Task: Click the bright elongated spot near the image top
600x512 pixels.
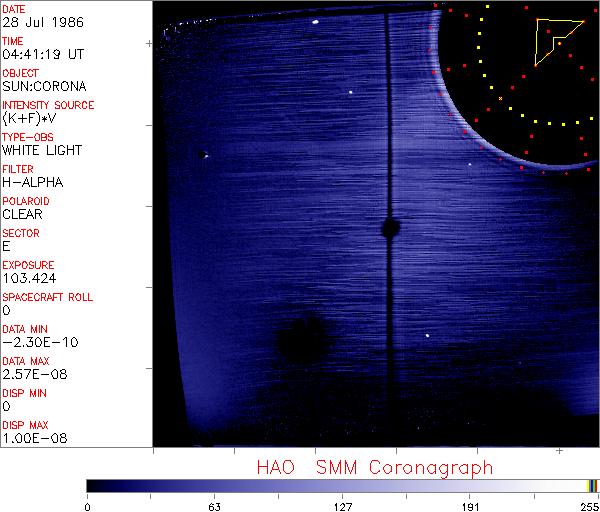Action: coord(314,20)
